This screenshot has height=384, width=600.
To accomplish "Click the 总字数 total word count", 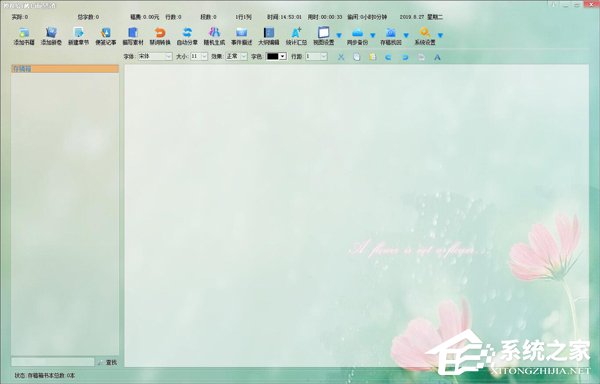I will pos(88,17).
